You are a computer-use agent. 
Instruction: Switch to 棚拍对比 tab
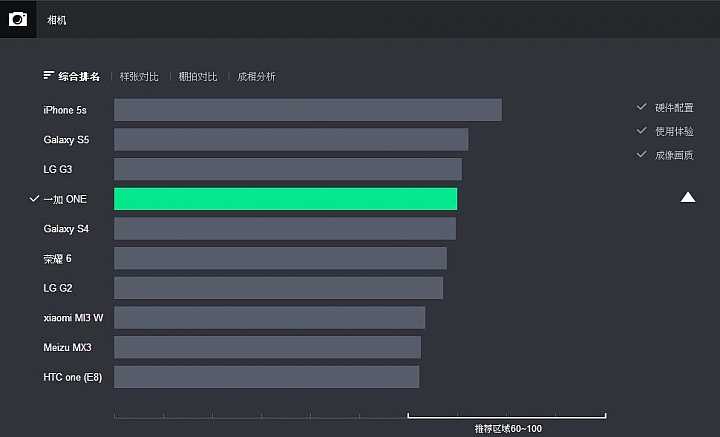click(198, 77)
